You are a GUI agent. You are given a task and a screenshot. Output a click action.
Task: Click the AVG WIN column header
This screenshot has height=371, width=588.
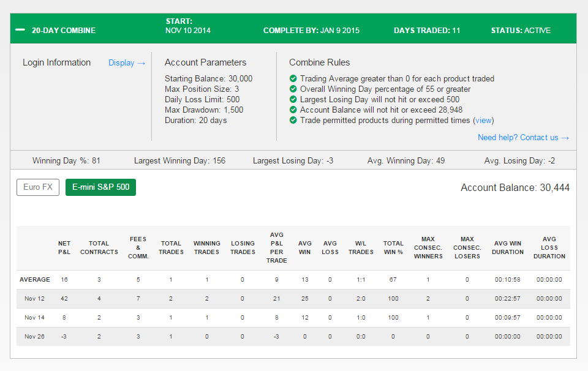pos(305,248)
